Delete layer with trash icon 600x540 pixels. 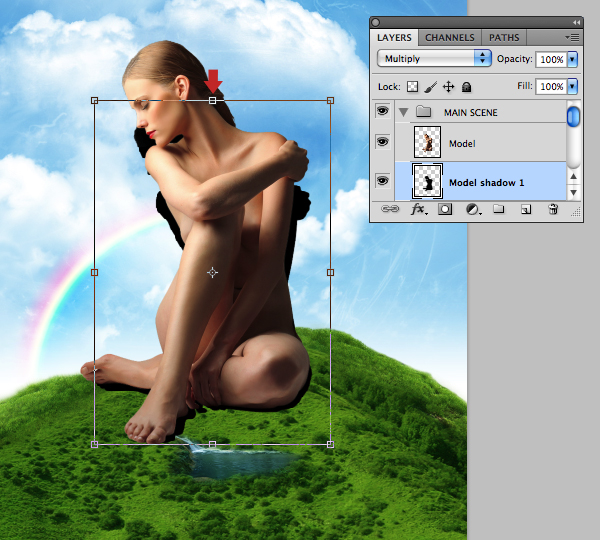pyautogui.click(x=553, y=209)
